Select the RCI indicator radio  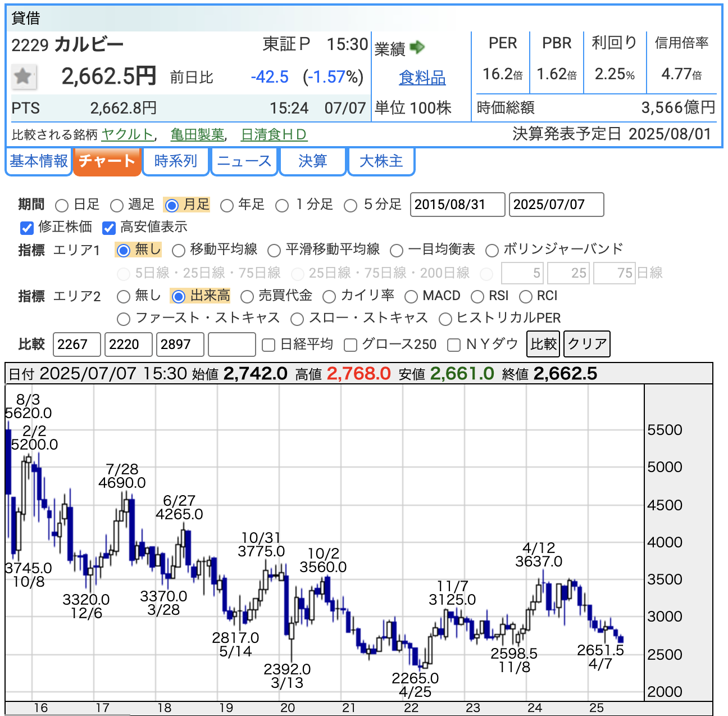pyautogui.click(x=526, y=296)
